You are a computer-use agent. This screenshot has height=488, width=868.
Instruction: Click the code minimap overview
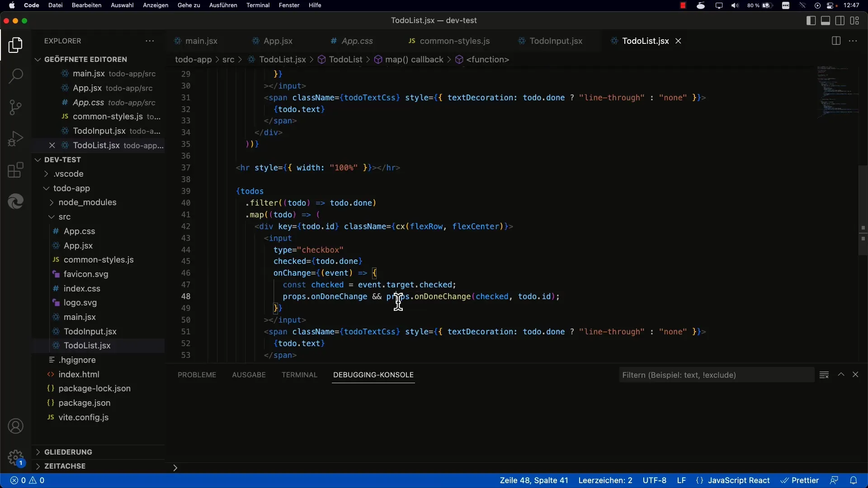pos(838,93)
